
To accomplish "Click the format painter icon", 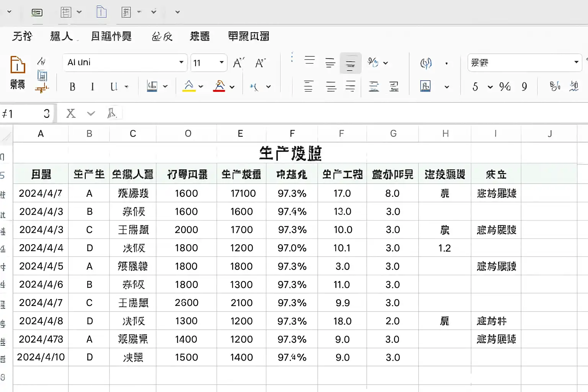I will click(x=42, y=89).
